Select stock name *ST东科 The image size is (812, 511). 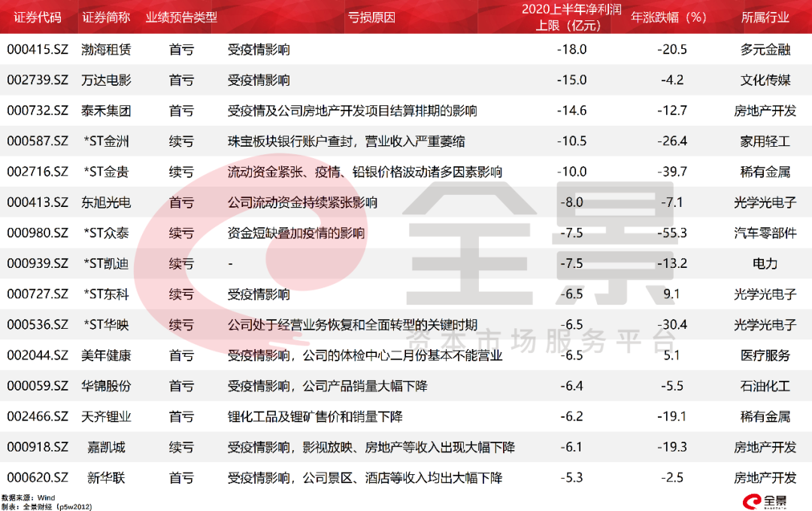tap(106, 294)
